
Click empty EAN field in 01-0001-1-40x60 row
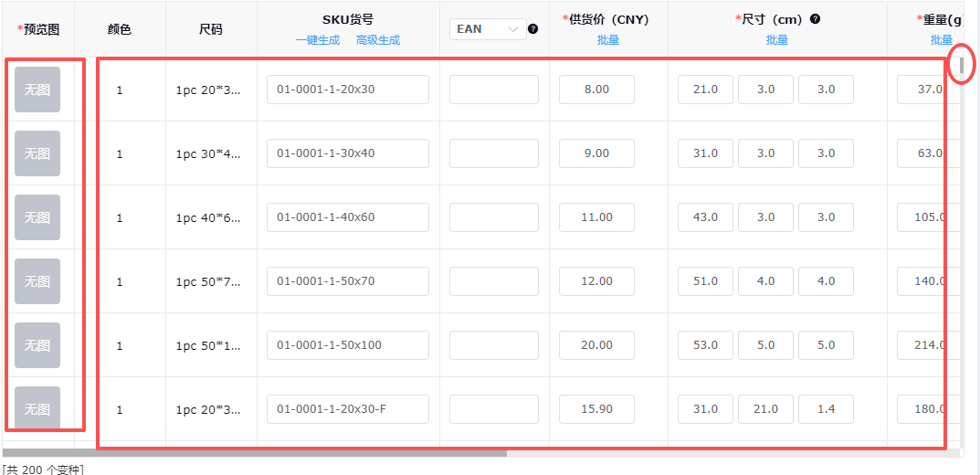pos(494,216)
